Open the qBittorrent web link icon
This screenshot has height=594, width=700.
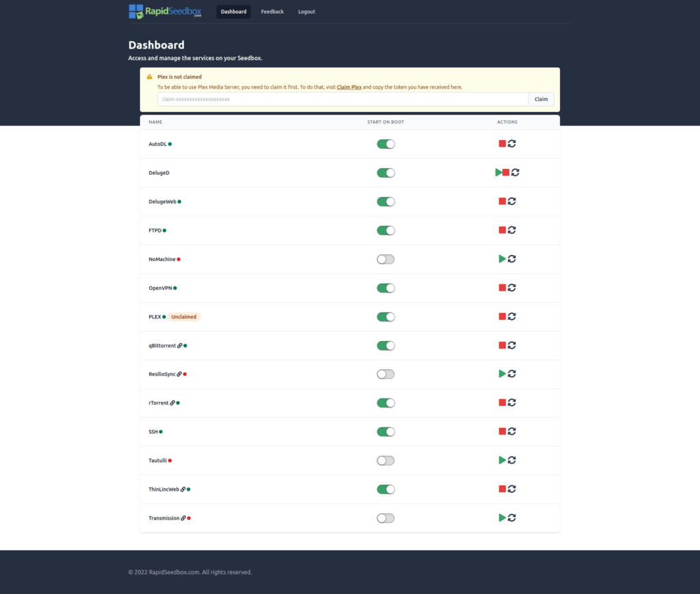180,345
